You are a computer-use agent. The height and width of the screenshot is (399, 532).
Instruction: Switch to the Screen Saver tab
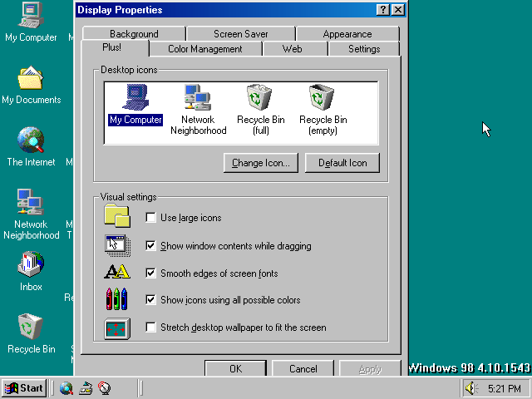coord(241,34)
